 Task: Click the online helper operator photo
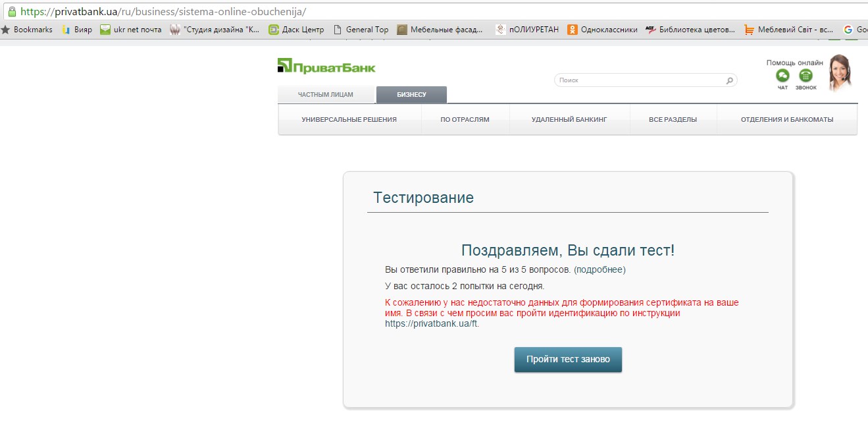840,72
